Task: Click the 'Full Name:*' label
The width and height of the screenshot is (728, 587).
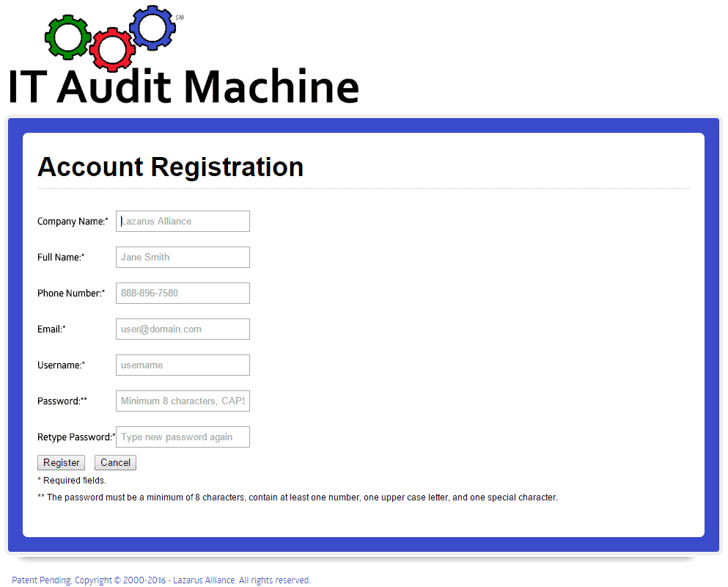Action: (x=61, y=257)
